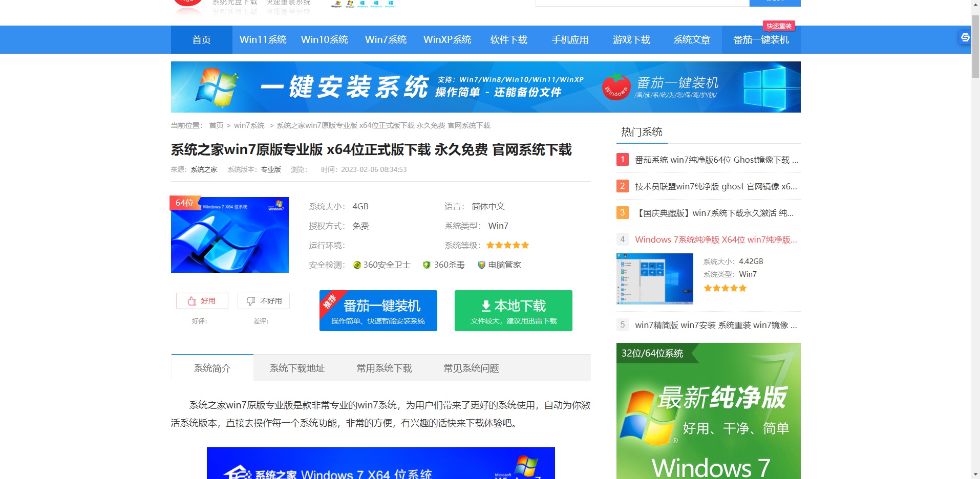
Task: Click the vertical page scrollbar thumb
Action: coord(975,46)
